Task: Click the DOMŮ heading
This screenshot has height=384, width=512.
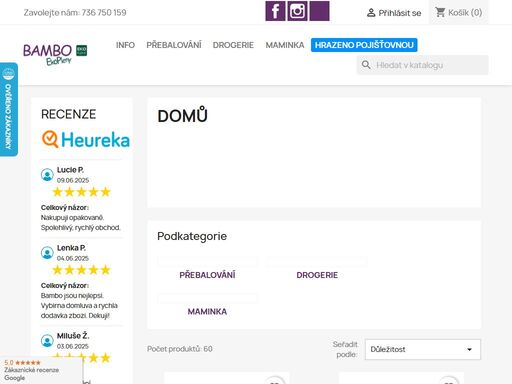Action: point(182,116)
